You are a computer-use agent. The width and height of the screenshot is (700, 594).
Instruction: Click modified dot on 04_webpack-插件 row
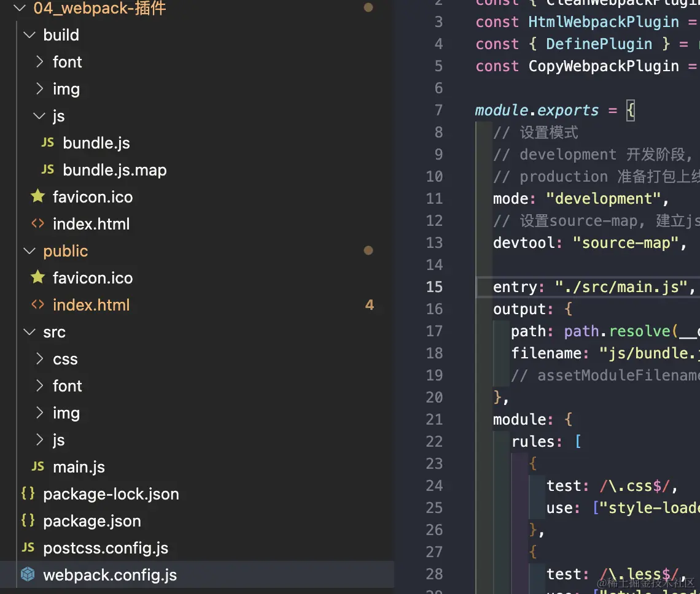click(x=368, y=7)
